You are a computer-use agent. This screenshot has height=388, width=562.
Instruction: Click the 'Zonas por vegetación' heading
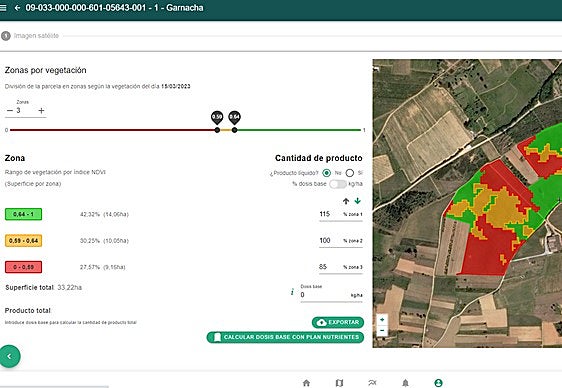[46, 70]
